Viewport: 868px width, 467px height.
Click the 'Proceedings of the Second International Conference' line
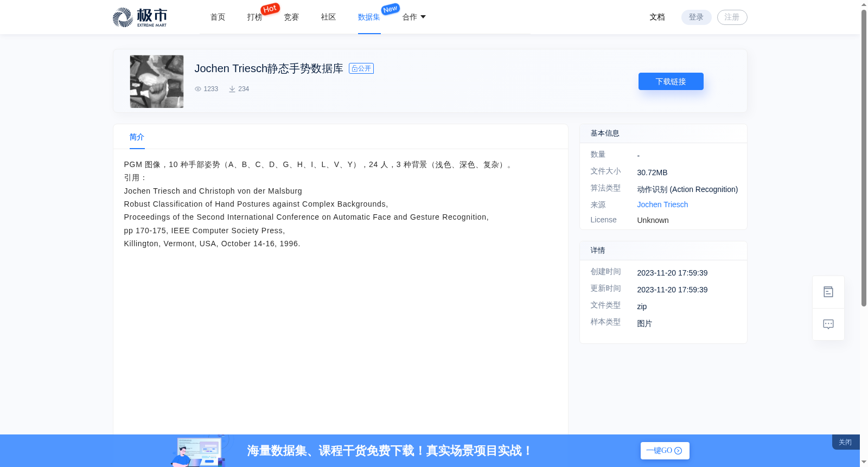[307, 217]
